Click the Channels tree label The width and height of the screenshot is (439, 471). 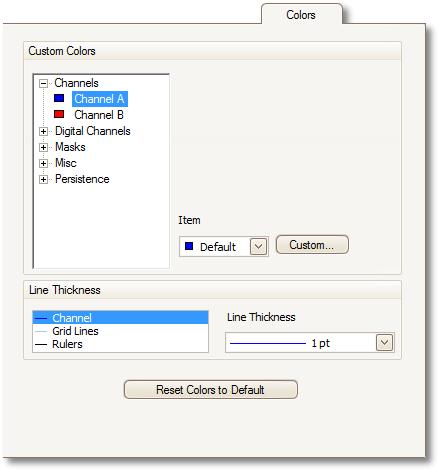pyautogui.click(x=76, y=83)
